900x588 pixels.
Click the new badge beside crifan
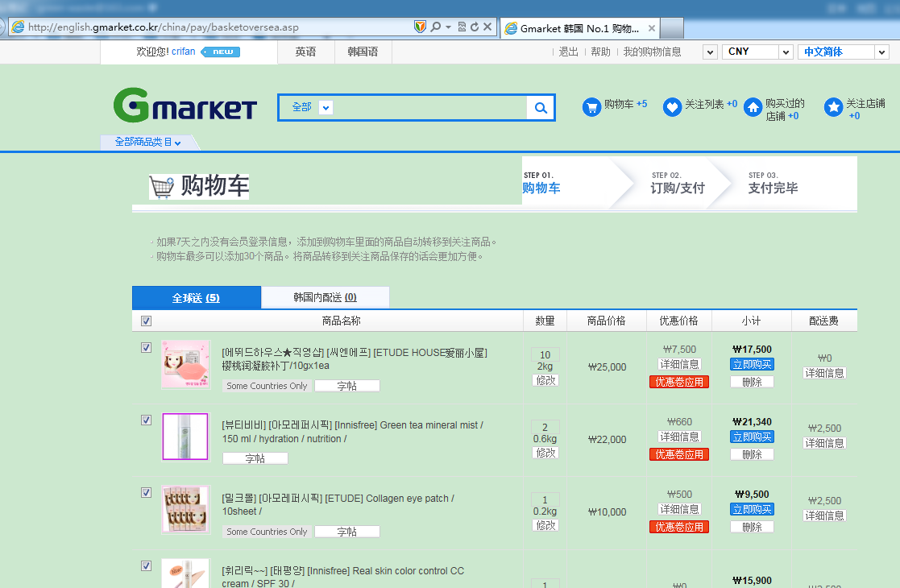221,52
